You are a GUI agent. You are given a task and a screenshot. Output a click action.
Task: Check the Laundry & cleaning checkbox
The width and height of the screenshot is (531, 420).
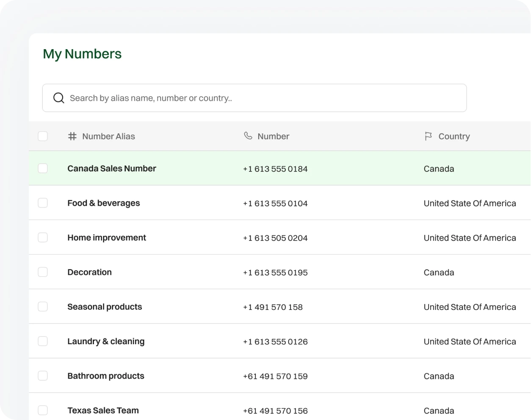click(x=43, y=341)
